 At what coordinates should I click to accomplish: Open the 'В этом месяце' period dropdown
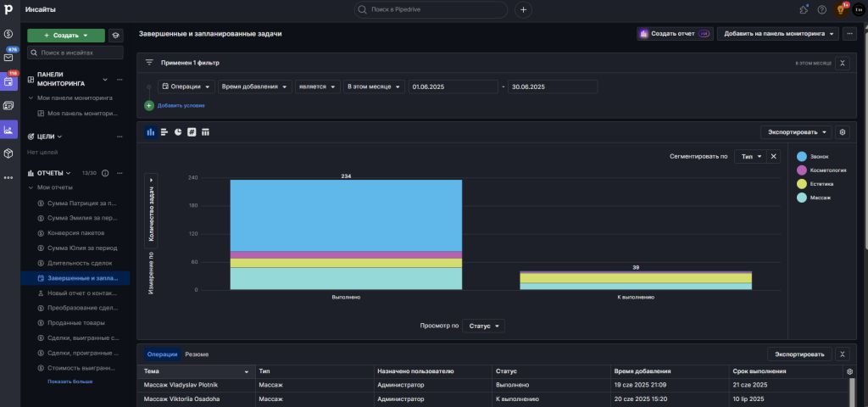(x=373, y=86)
